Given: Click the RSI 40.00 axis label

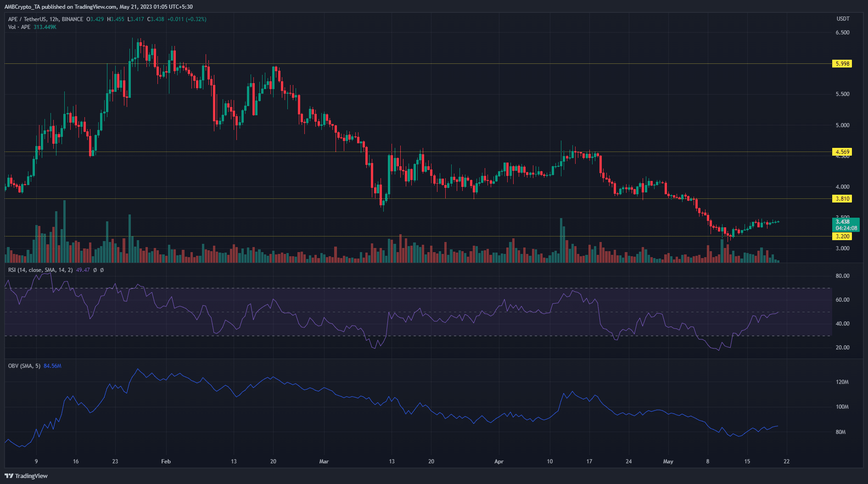Looking at the screenshot, I should point(842,324).
